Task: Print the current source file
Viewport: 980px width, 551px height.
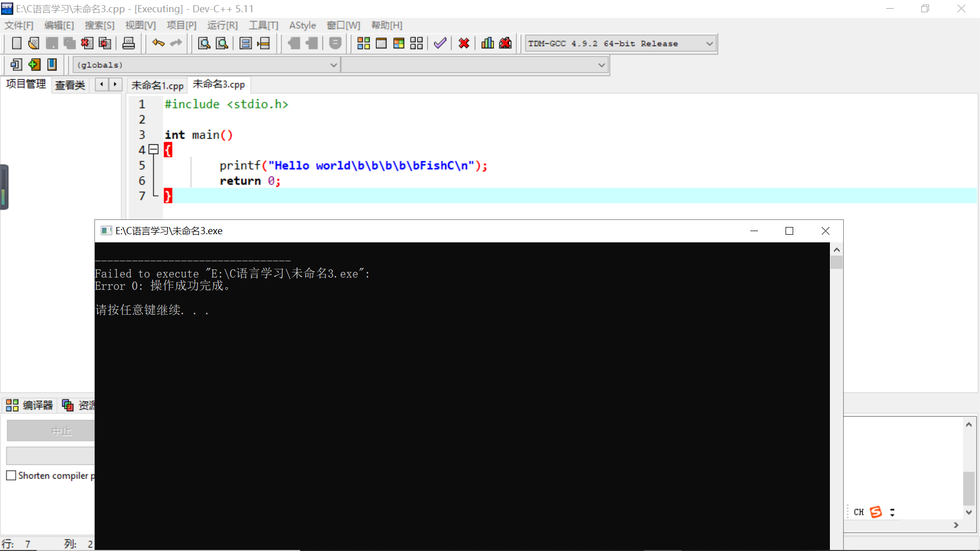Action: coord(129,43)
